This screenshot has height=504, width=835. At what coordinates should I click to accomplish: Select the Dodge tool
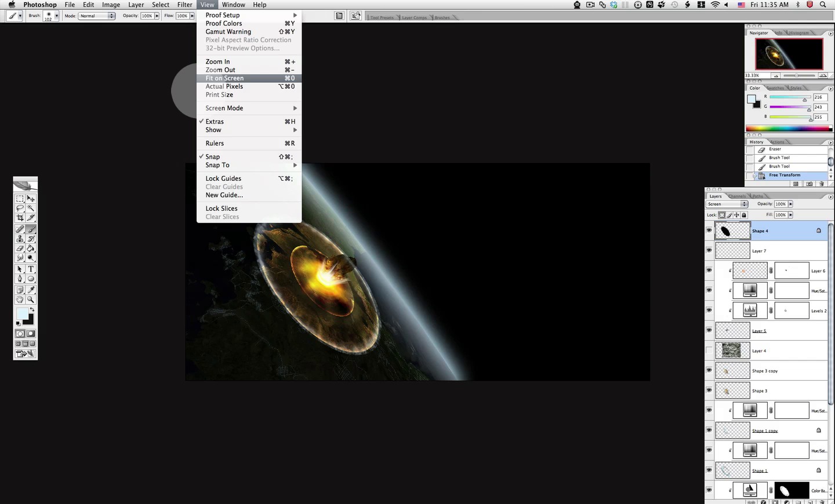tap(31, 257)
